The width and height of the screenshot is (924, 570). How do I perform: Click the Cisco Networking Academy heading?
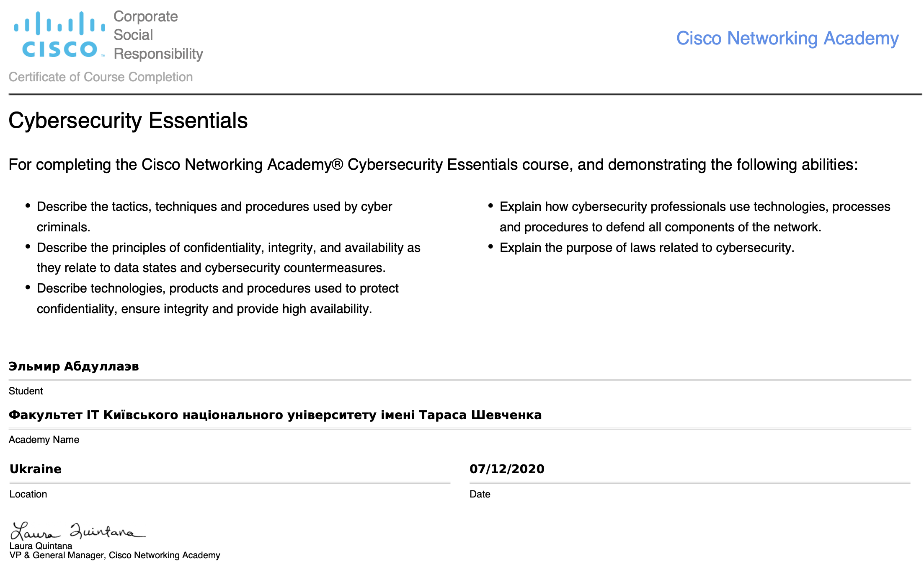787,39
